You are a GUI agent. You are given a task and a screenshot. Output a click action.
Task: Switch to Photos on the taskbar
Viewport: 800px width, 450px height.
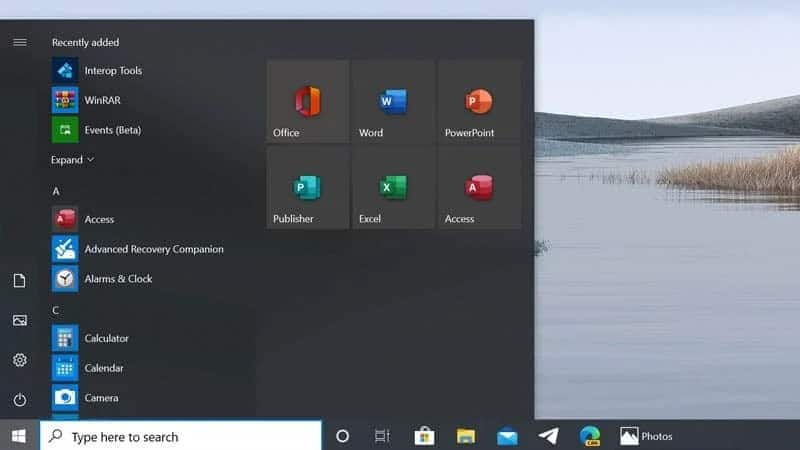point(646,436)
